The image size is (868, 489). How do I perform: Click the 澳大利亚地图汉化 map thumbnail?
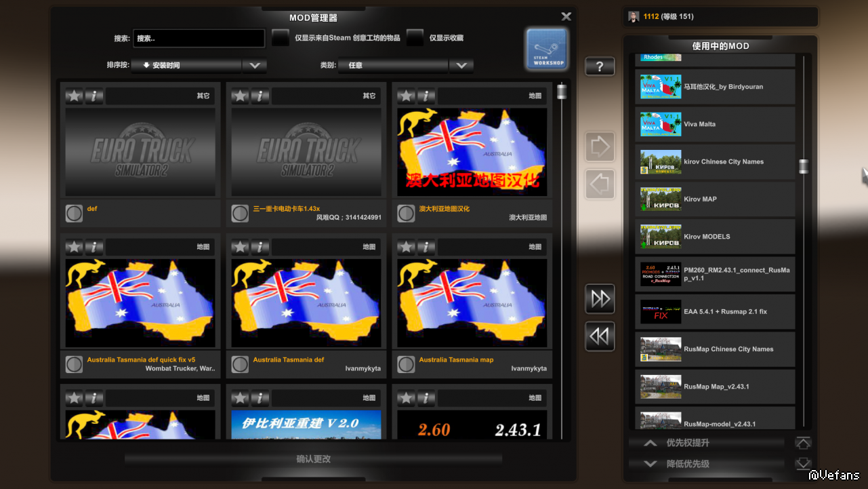[x=472, y=152]
